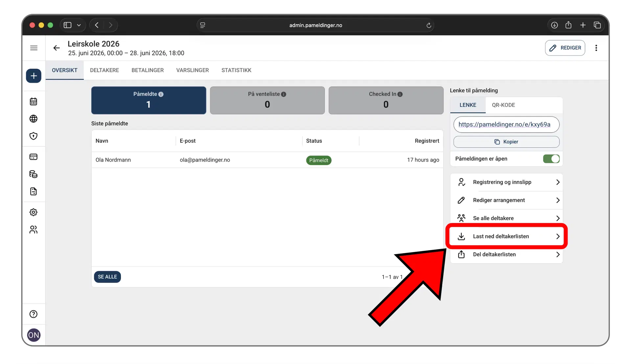631x364 pixels.
Task: Click the Kopier button
Action: point(506,142)
